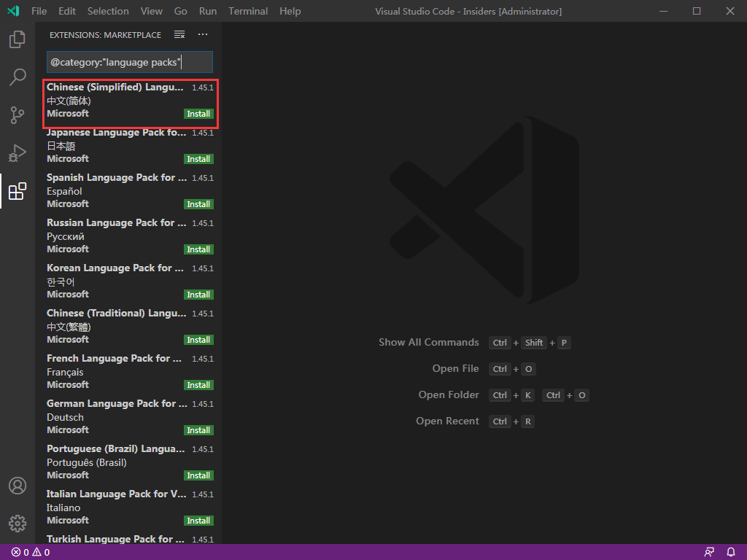
Task: Open the Manage gear icon
Action: (18, 524)
